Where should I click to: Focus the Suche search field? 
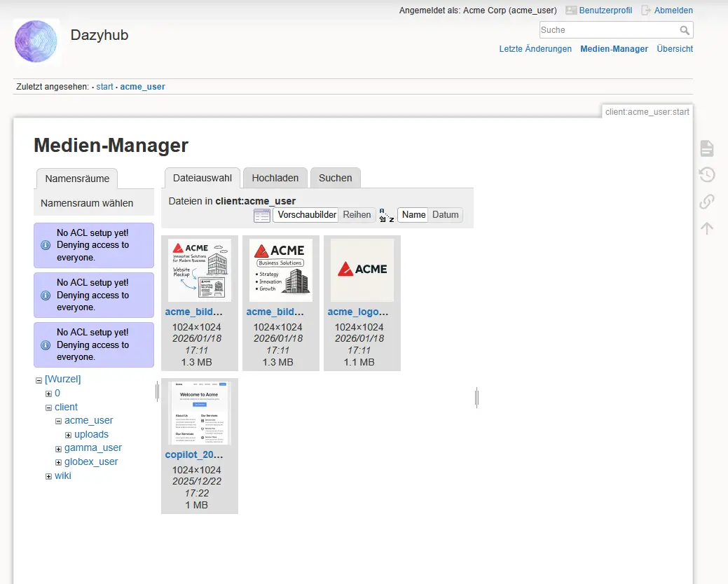click(x=608, y=30)
